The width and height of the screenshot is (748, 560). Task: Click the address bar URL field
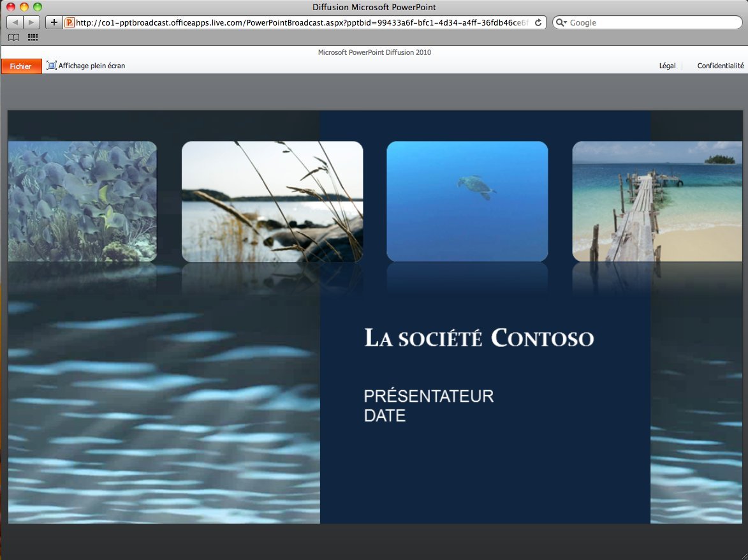pyautogui.click(x=305, y=22)
